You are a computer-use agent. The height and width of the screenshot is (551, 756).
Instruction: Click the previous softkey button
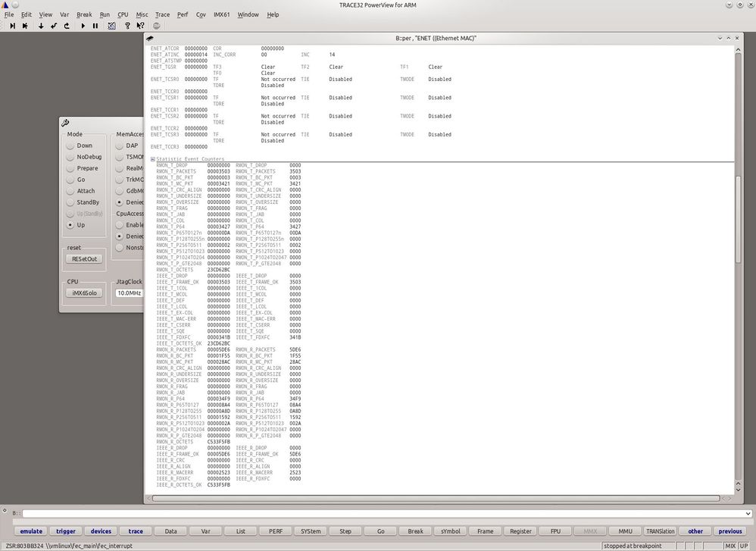point(730,531)
